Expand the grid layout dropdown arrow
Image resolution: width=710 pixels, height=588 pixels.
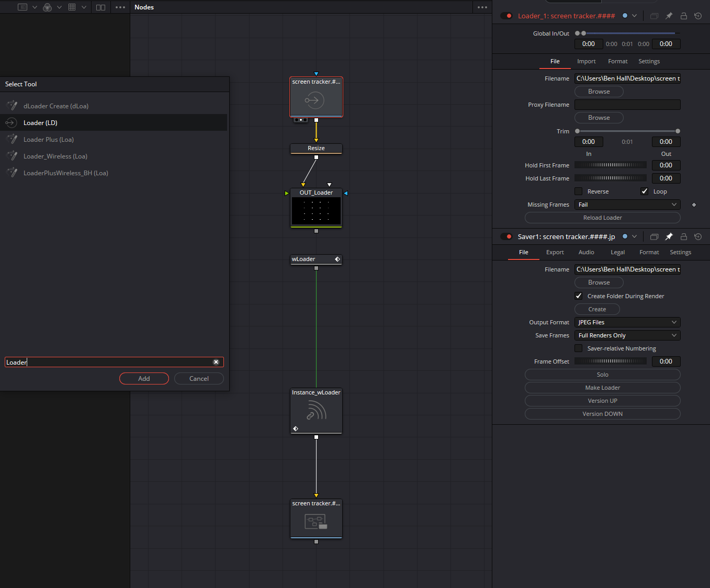pos(84,7)
